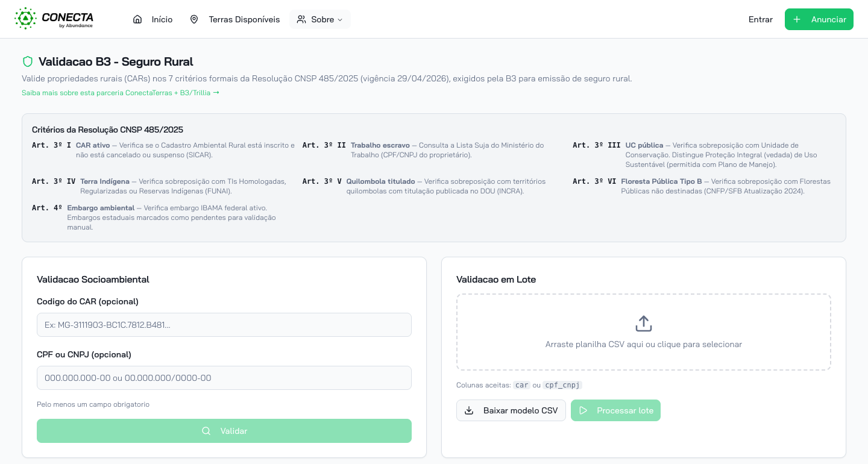Click the Conecta logo icon
868x464 pixels.
point(25,19)
